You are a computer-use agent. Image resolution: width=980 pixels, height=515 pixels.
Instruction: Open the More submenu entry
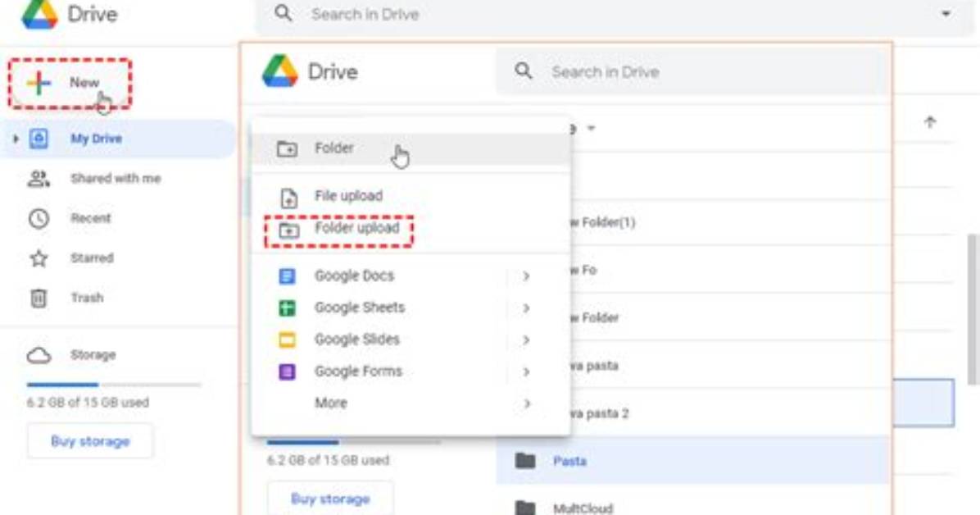(411, 403)
